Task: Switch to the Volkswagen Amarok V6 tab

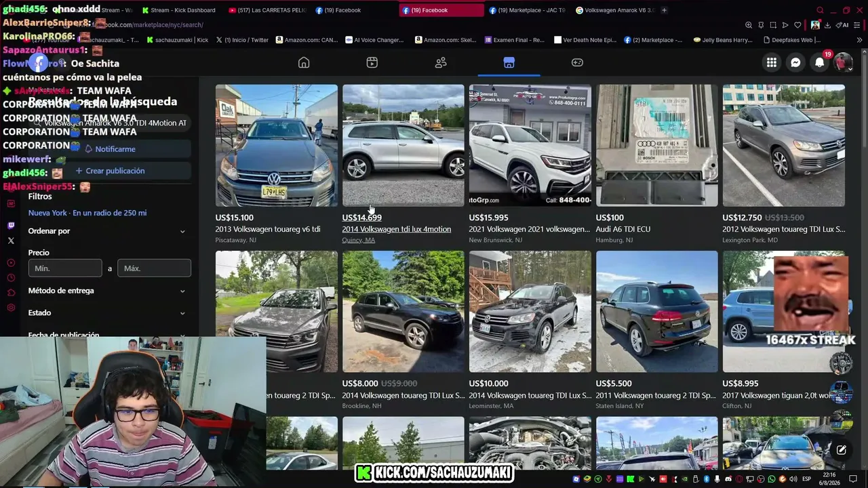Action: coord(615,10)
